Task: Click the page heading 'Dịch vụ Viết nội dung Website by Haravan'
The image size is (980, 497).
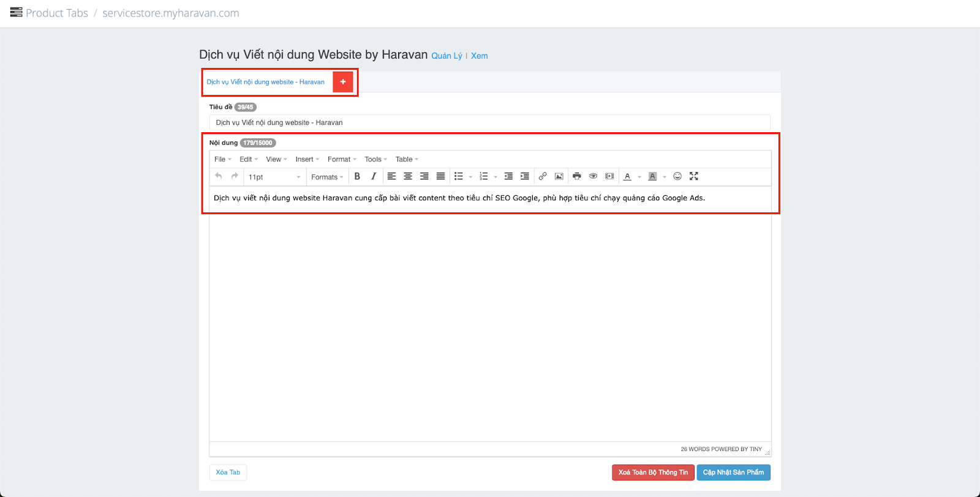Action: tap(314, 54)
